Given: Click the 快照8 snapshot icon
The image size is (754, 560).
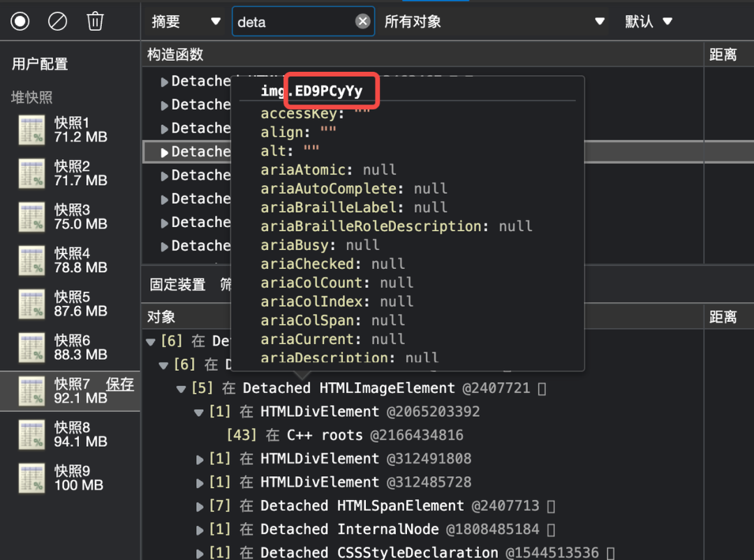Looking at the screenshot, I should (31, 434).
